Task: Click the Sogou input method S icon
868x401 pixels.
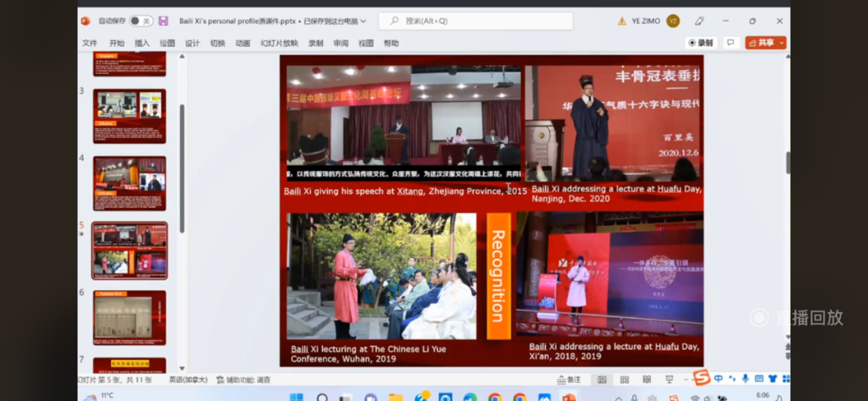Action: tap(702, 378)
